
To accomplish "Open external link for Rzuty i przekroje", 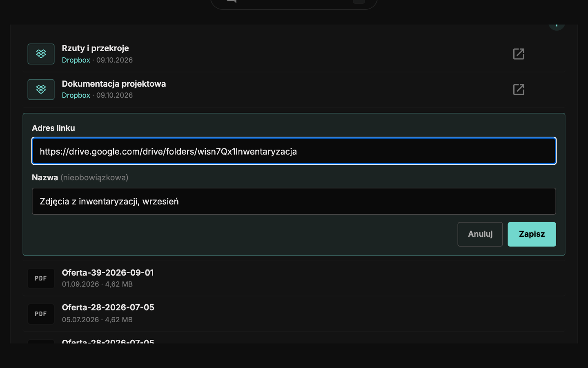I will 519,54.
